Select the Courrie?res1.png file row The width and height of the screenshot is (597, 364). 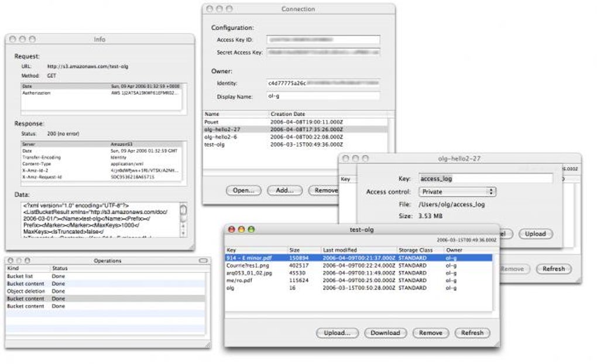tap(359, 265)
